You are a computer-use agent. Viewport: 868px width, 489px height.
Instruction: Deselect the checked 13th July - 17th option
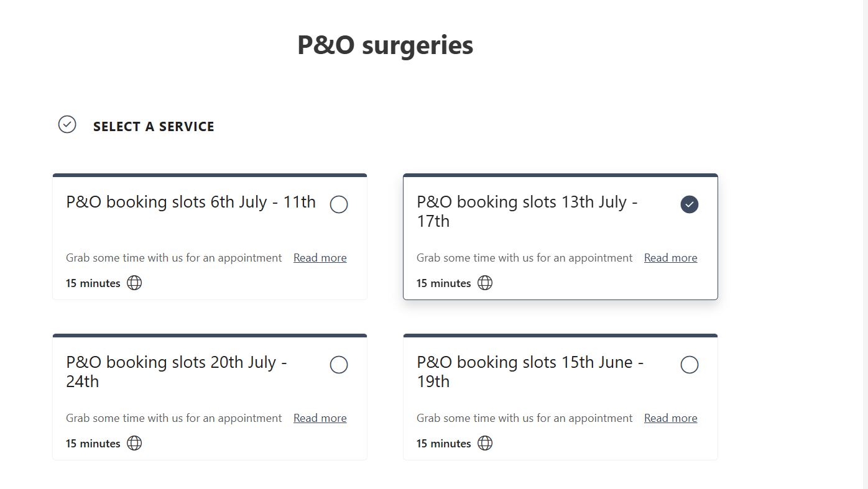point(690,204)
